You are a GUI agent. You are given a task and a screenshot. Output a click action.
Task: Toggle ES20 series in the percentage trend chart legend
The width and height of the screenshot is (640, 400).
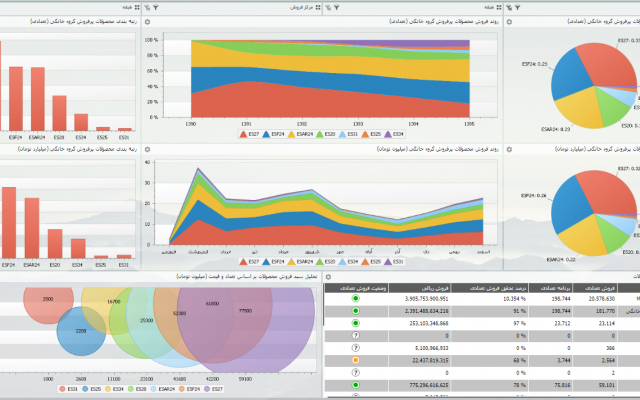tap(325, 134)
